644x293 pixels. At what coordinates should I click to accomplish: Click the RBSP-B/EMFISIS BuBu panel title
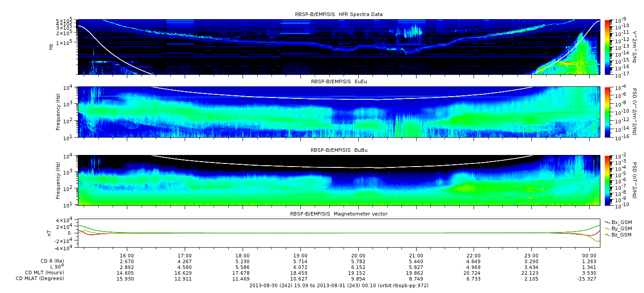(x=339, y=151)
